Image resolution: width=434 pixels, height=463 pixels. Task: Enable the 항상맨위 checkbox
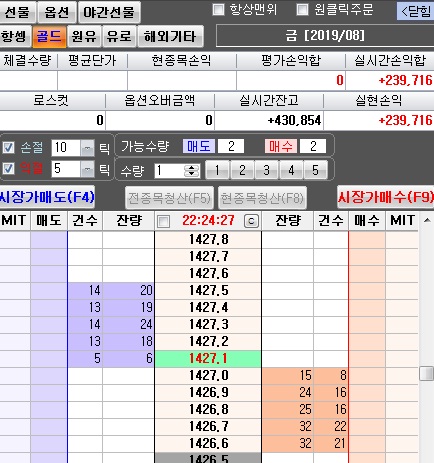point(218,10)
